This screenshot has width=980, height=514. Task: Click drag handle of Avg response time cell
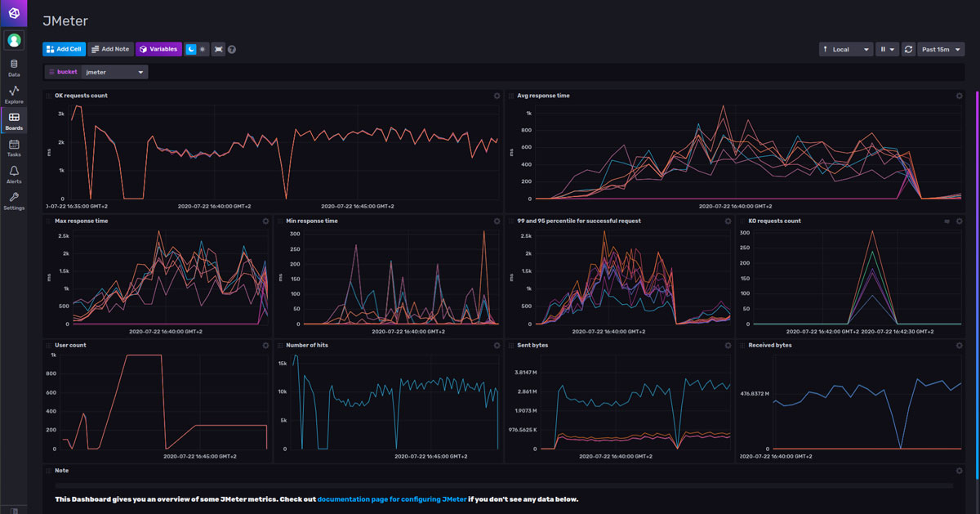pos(511,96)
